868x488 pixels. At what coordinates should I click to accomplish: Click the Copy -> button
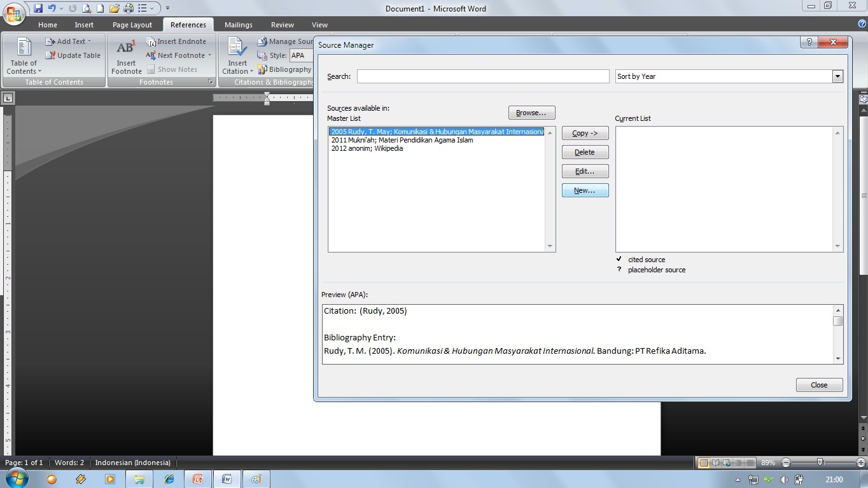(x=585, y=133)
